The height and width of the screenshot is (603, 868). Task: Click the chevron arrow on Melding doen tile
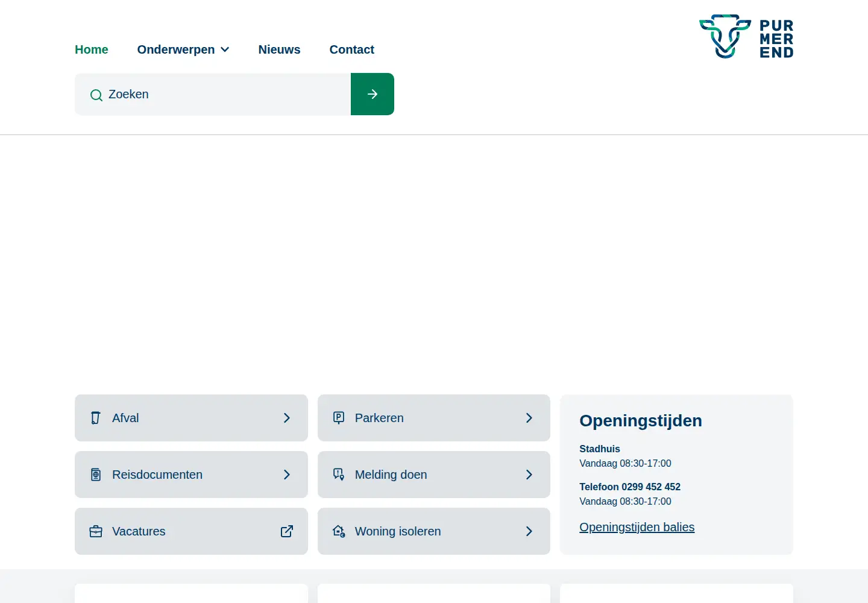529,475
